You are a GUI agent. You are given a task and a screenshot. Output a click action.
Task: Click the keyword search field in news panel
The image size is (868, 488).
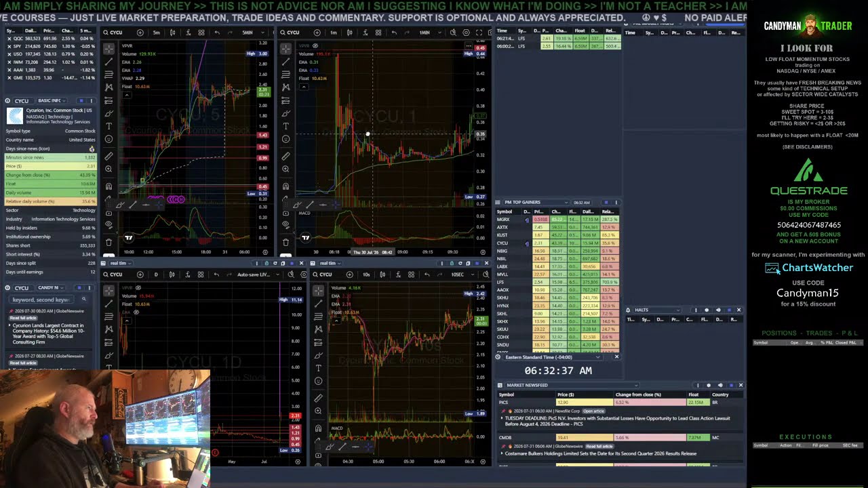click(x=42, y=299)
